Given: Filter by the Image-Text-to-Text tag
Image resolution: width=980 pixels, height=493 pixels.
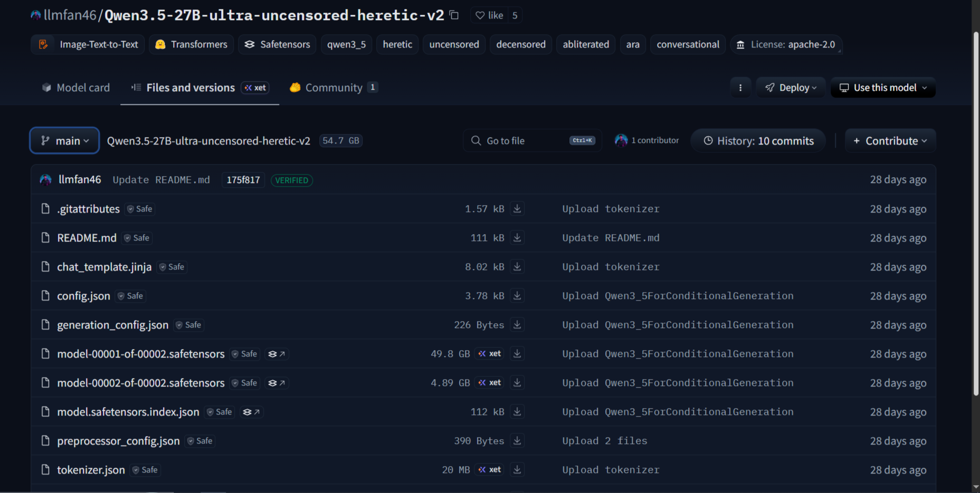Looking at the screenshot, I should pyautogui.click(x=88, y=44).
